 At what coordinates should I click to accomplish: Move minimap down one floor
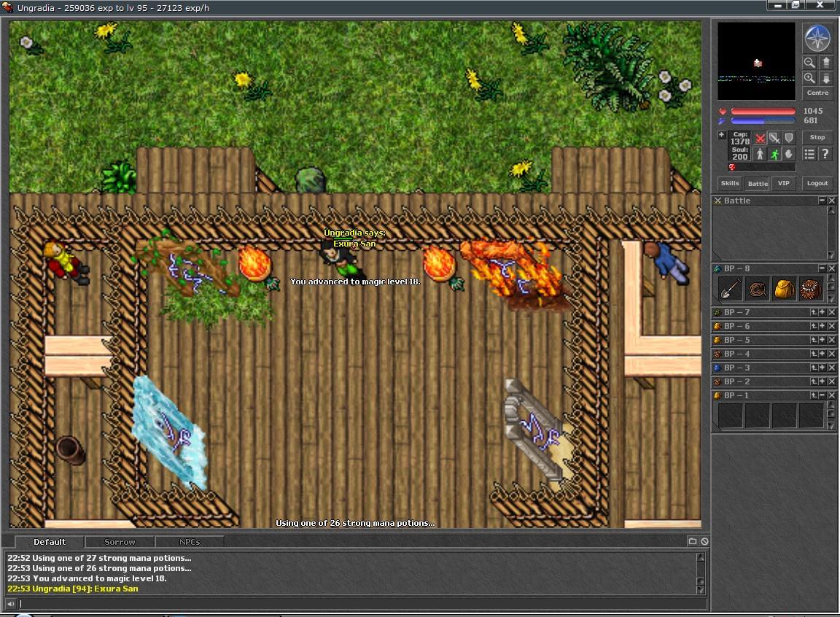click(826, 78)
